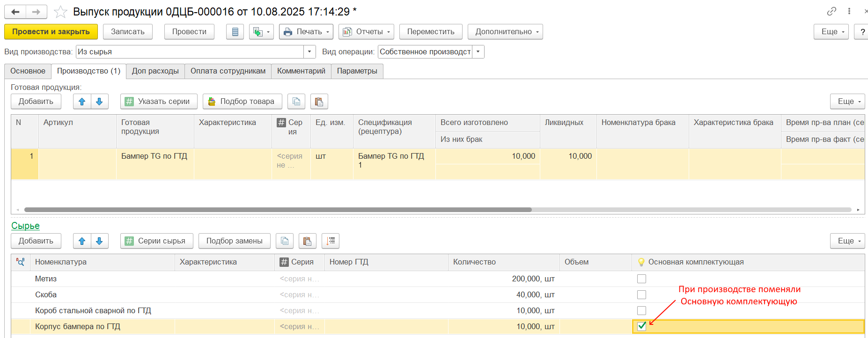The height and width of the screenshot is (338, 868).
Task: Open the Сырье link
Action: (x=25, y=226)
